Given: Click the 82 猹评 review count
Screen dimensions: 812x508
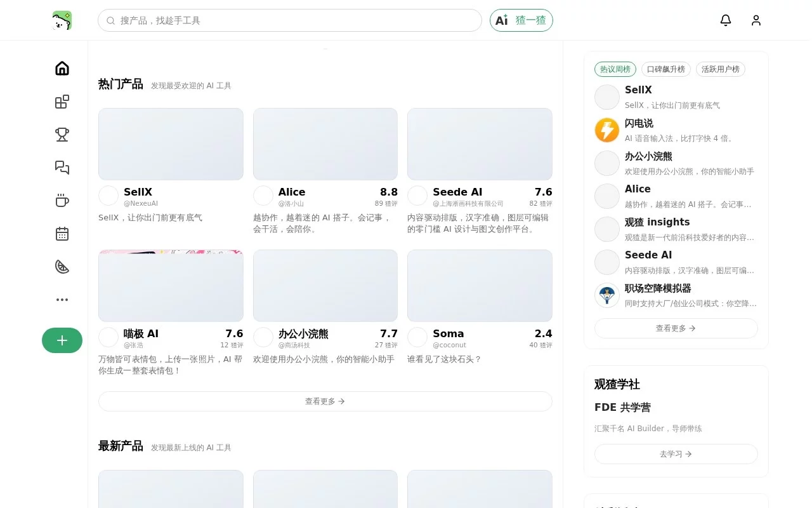Looking at the screenshot, I should (x=541, y=204).
